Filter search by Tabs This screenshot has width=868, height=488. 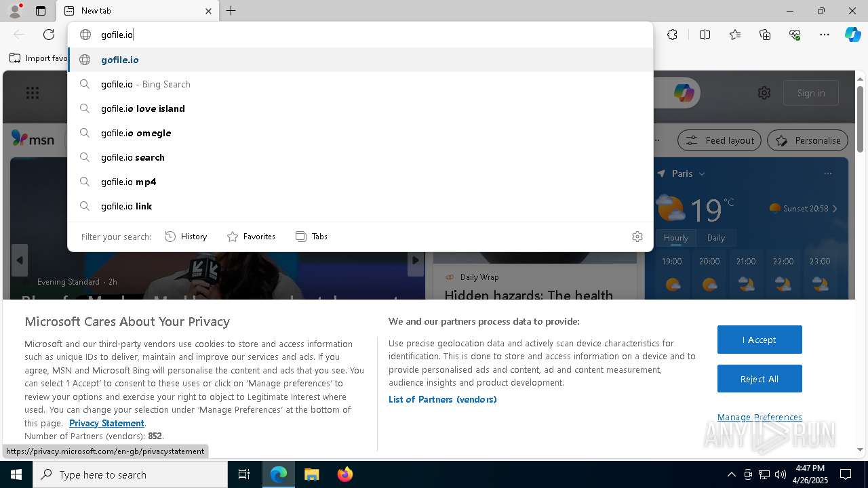(311, 237)
